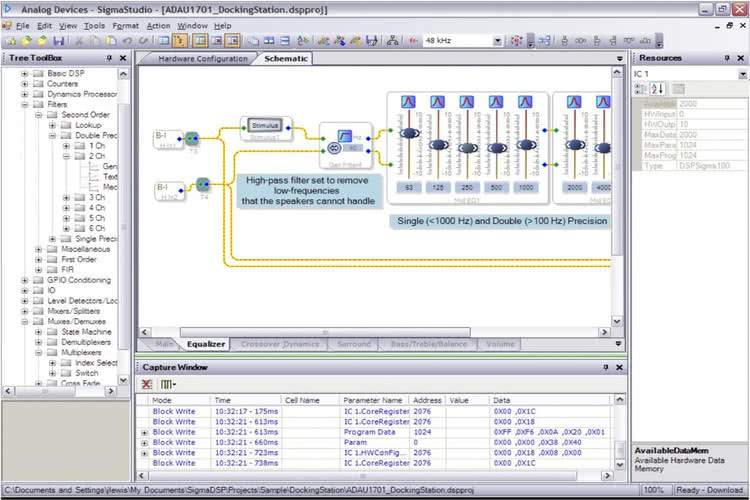750x500 pixels.
Task: Click the alphabetical sort icon in Resources
Action: click(655, 89)
